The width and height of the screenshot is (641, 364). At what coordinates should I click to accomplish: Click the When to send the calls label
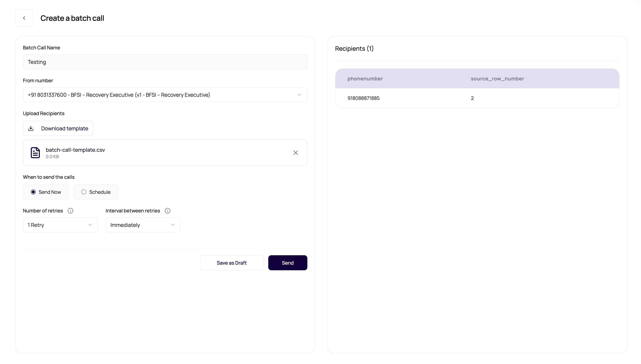(x=48, y=177)
